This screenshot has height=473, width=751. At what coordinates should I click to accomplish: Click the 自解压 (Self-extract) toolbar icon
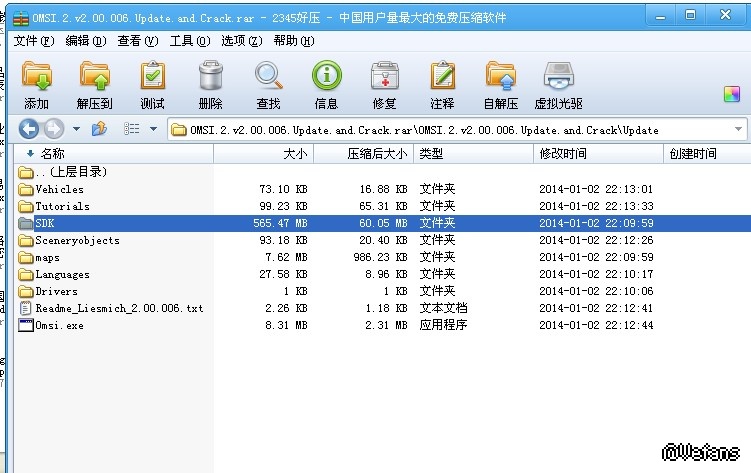click(x=501, y=76)
